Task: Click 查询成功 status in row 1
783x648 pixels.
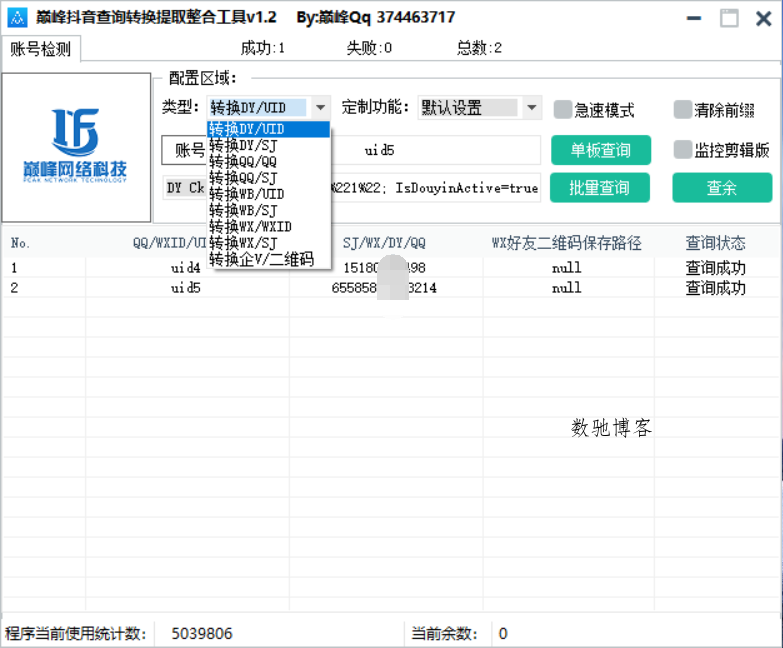Action: coord(715,268)
